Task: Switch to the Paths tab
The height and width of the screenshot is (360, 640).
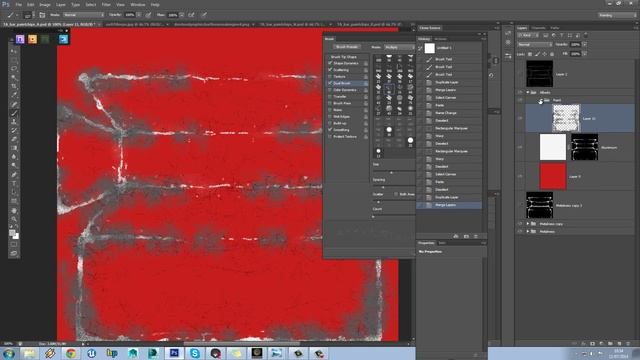Action: [555, 28]
